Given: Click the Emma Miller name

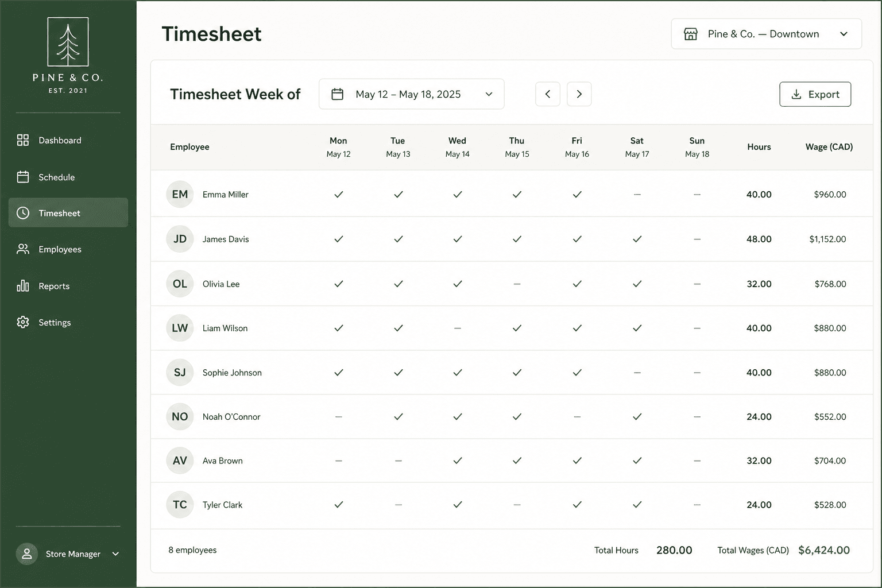Looking at the screenshot, I should [226, 195].
